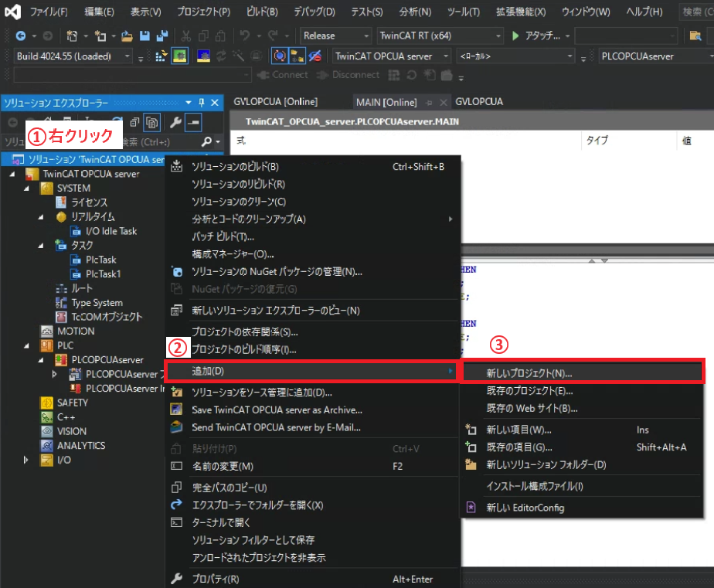Screen dimensions: 714x588
Task: Click the green Start attach arrow
Action: [x=515, y=36]
